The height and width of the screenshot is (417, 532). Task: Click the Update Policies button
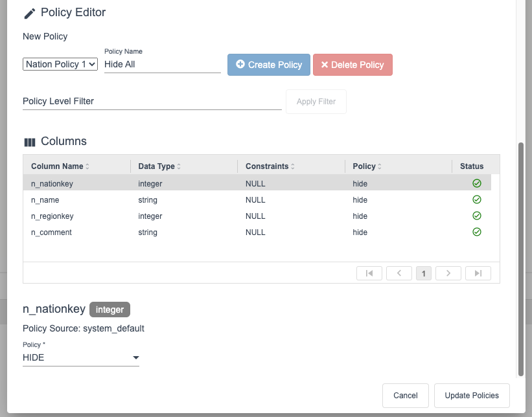point(472,396)
